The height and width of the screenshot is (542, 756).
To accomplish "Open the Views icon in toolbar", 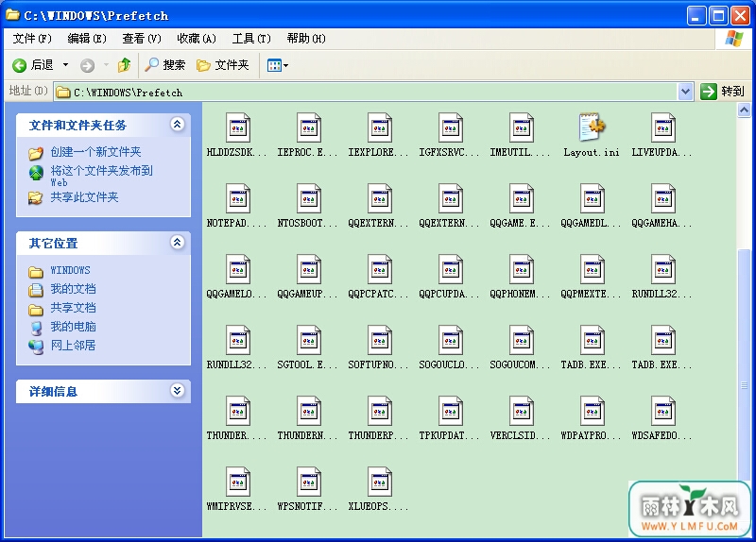I will coord(274,65).
